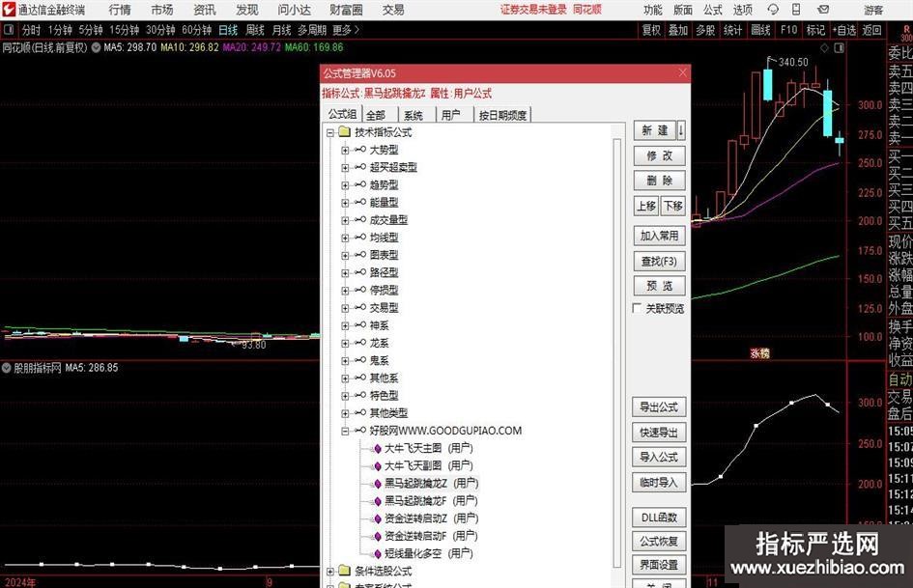
Task: Click the formula icon of 资金逆转启动Z
Action: (378, 518)
